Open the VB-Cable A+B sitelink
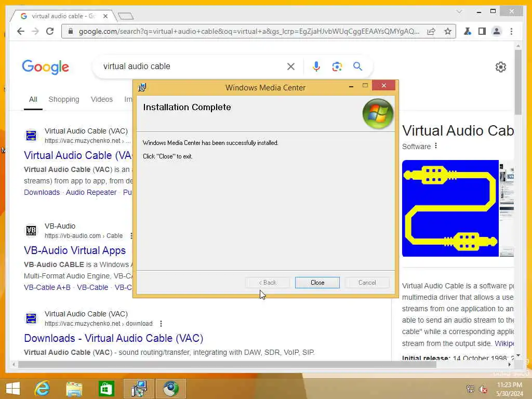Viewport: 532px width, 399px height. (47, 287)
